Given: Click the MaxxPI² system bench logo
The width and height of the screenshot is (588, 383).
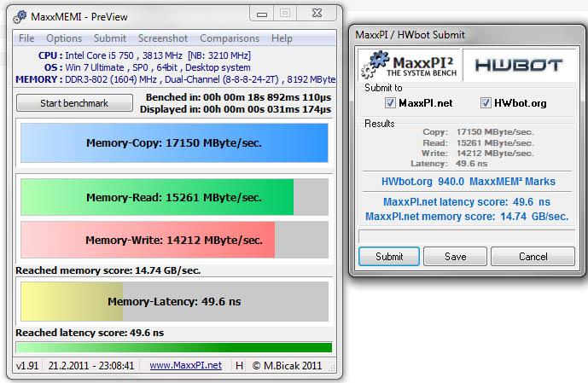Looking at the screenshot, I should coord(410,65).
